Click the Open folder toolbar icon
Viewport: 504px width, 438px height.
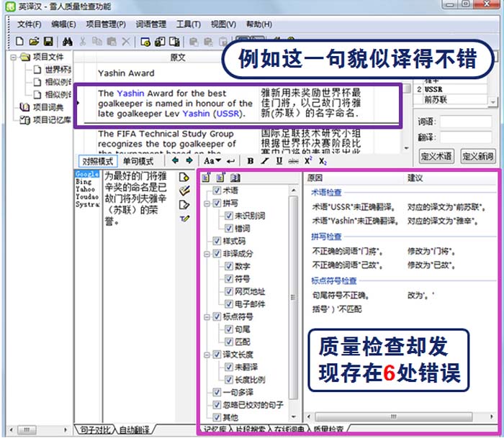tap(34, 41)
